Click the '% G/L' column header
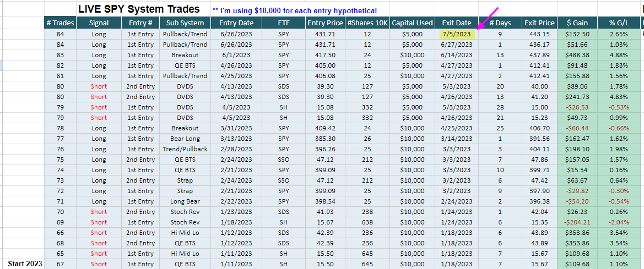The height and width of the screenshot is (269, 644). [618, 23]
